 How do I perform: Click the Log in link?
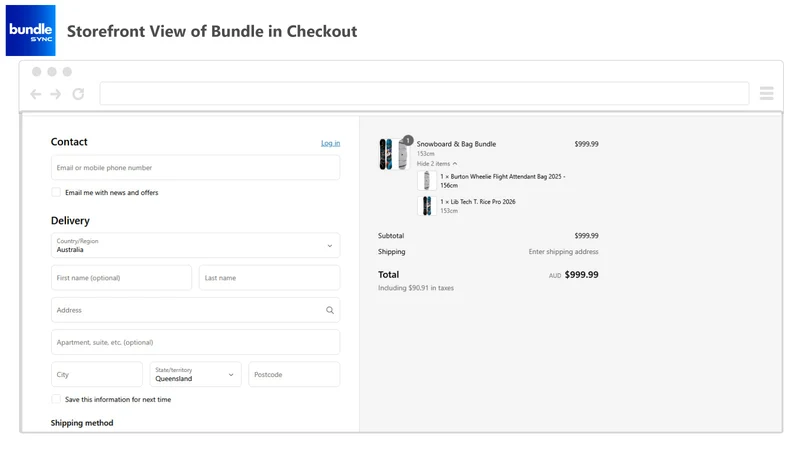coord(330,143)
